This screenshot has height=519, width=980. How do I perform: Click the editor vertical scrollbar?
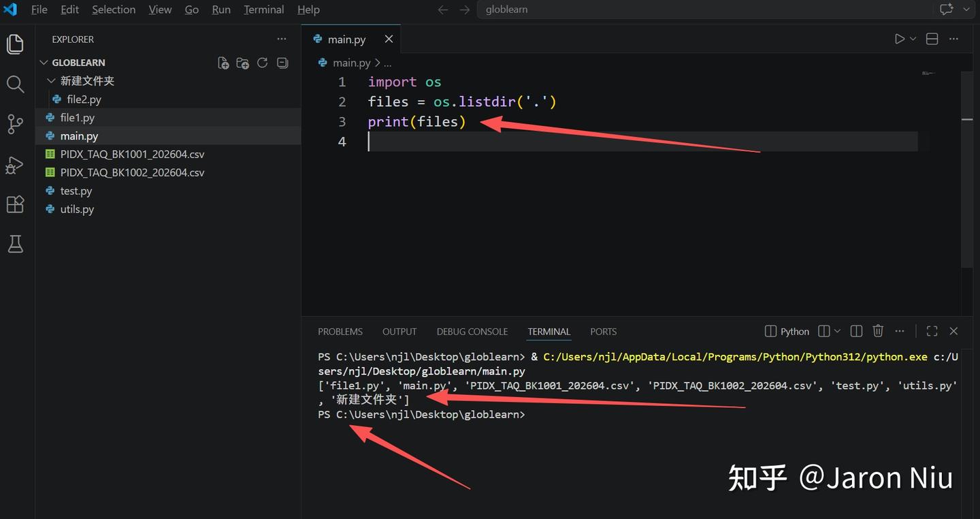967,169
